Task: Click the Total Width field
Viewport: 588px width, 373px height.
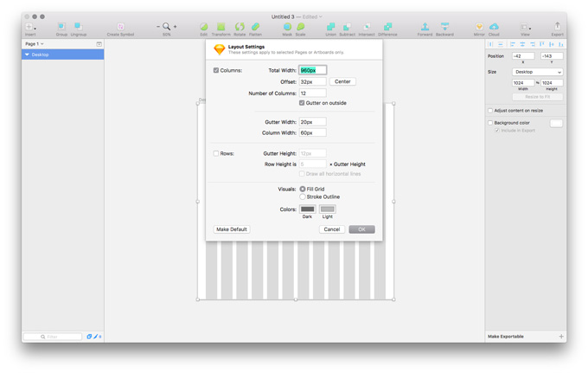Action: click(313, 70)
